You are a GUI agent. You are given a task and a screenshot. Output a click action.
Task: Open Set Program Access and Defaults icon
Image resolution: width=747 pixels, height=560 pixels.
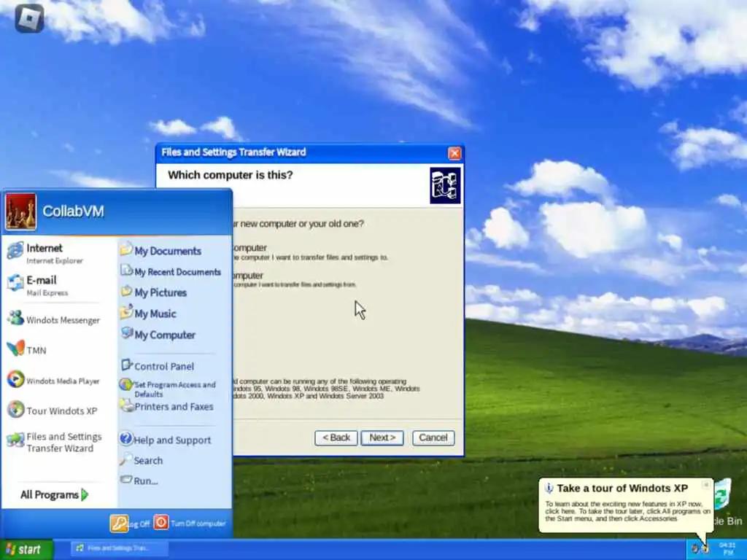(125, 384)
